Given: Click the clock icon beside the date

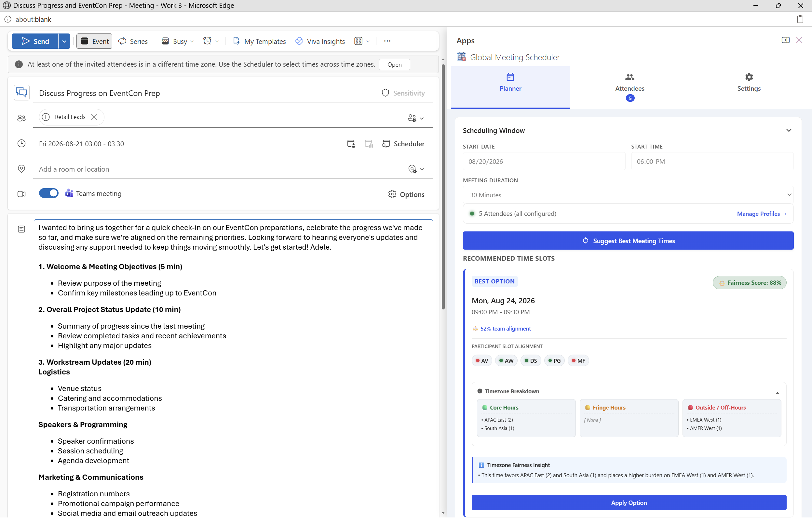Looking at the screenshot, I should [x=21, y=143].
